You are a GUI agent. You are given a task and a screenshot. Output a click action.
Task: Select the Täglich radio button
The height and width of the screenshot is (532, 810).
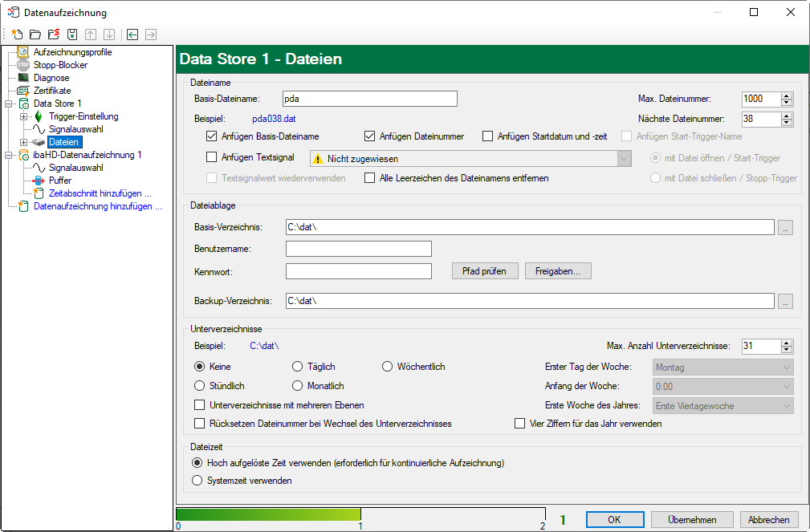[297, 367]
